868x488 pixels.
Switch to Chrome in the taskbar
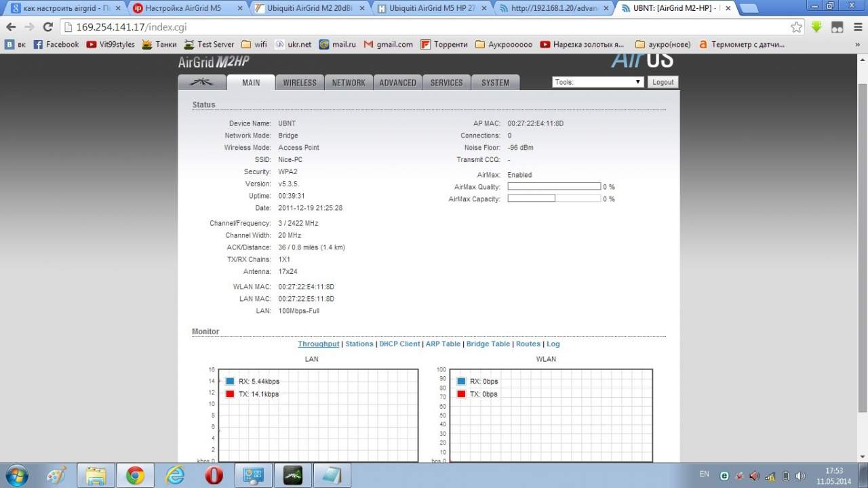pyautogui.click(x=135, y=475)
